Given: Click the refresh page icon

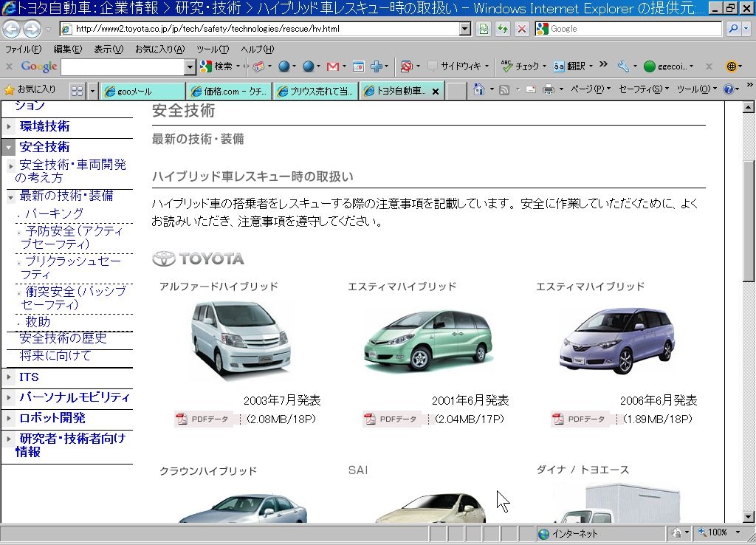Looking at the screenshot, I should tap(503, 29).
